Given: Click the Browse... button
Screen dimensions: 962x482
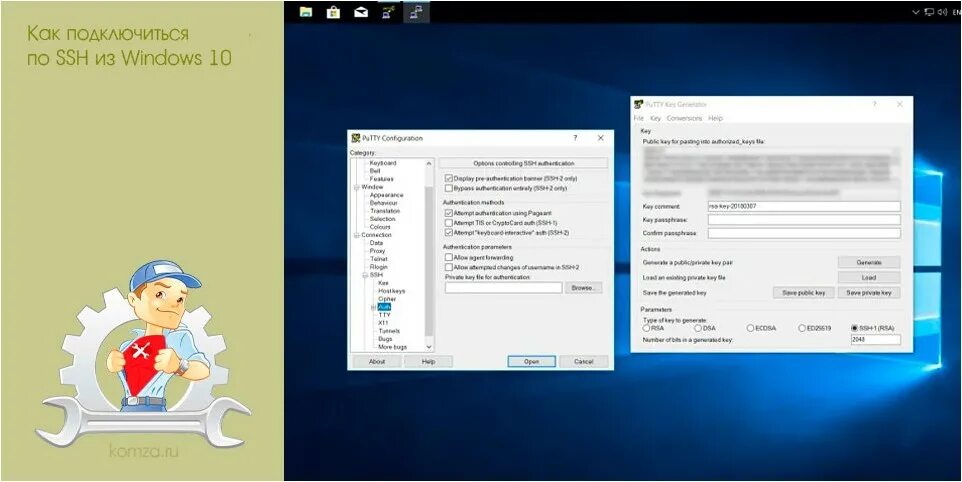Looking at the screenshot, I should coord(583,288).
